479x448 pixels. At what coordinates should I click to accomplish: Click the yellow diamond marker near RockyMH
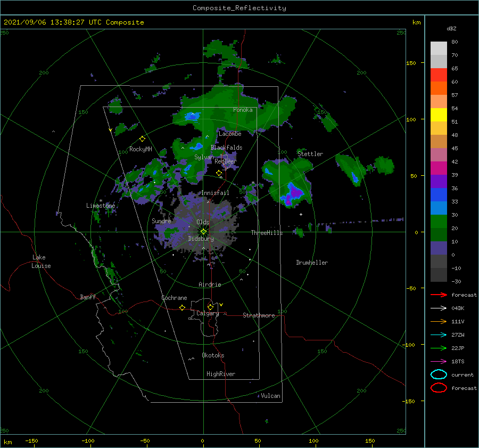[142, 139]
